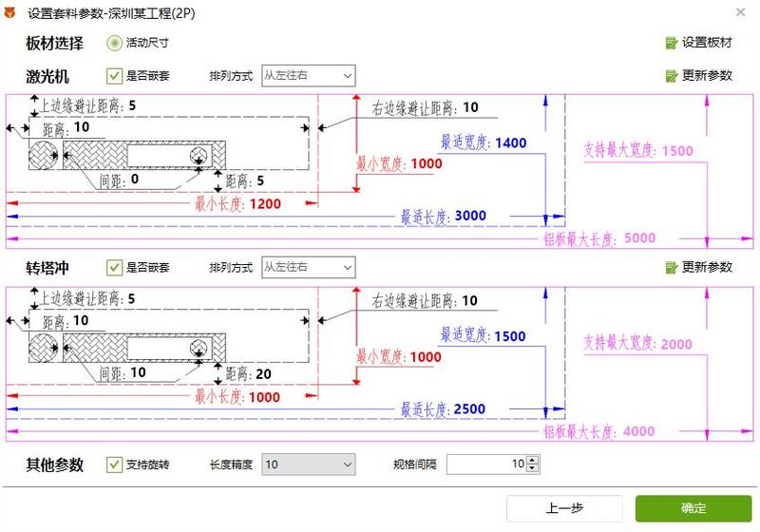Viewport: 760px width, 532px height.
Task: Toggle the 支持旋转 checkbox
Action: click(114, 465)
